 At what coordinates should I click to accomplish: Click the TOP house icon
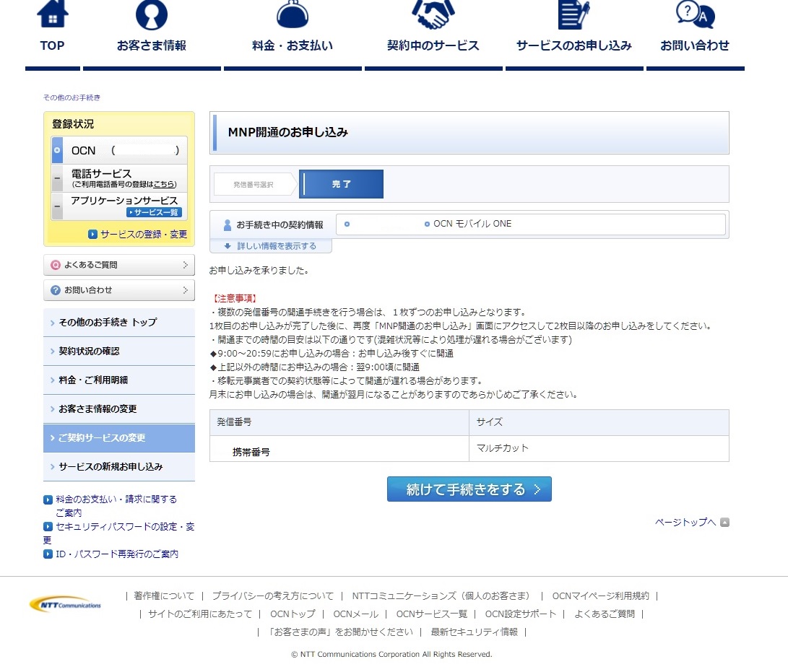click(x=52, y=14)
